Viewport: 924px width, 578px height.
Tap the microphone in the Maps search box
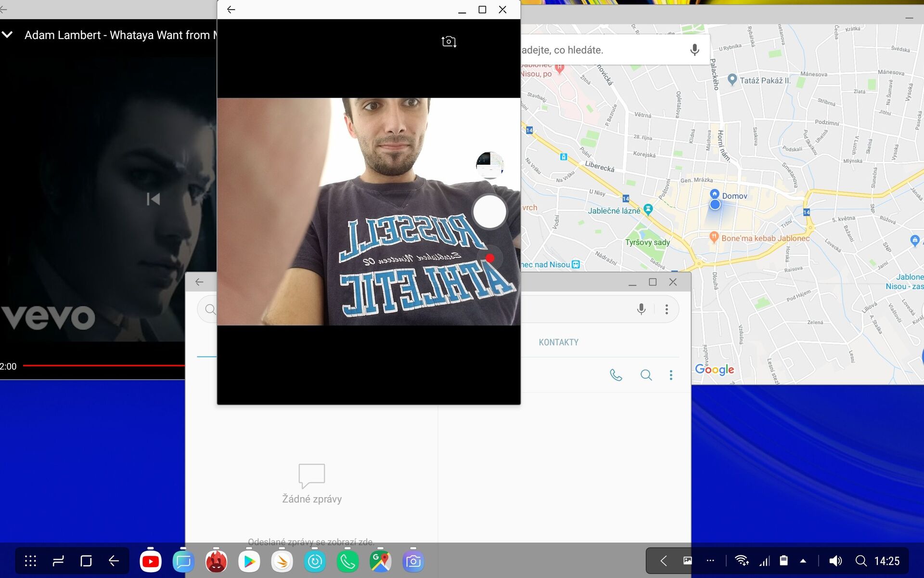[694, 50]
